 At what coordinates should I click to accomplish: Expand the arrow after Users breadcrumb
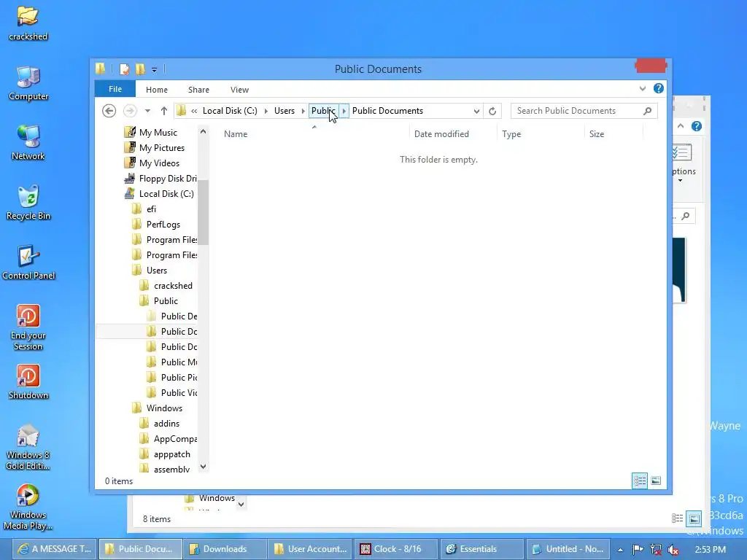[303, 111]
